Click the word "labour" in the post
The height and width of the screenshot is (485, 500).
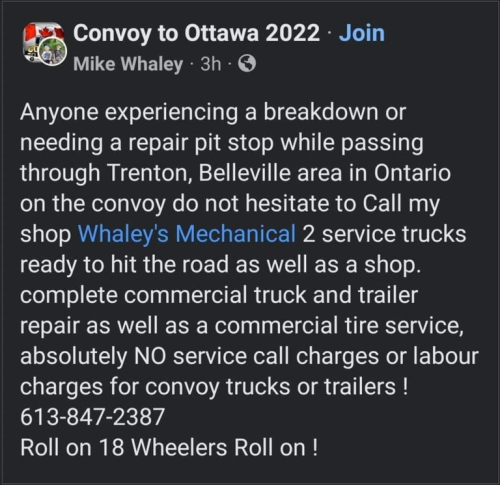click(446, 355)
